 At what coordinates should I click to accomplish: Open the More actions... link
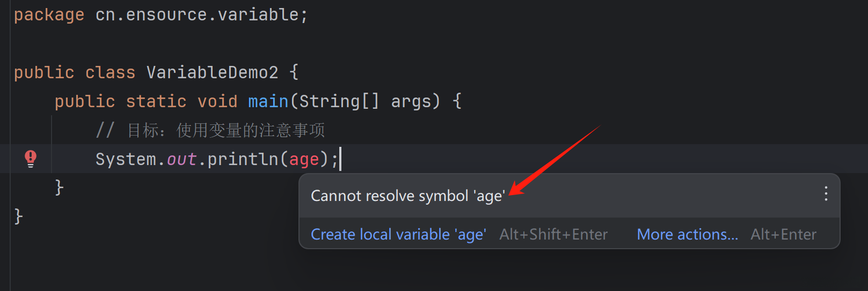click(x=687, y=234)
